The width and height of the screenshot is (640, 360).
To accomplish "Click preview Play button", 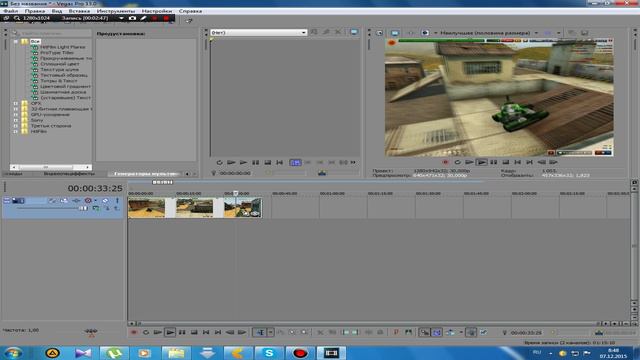I will [x=481, y=162].
